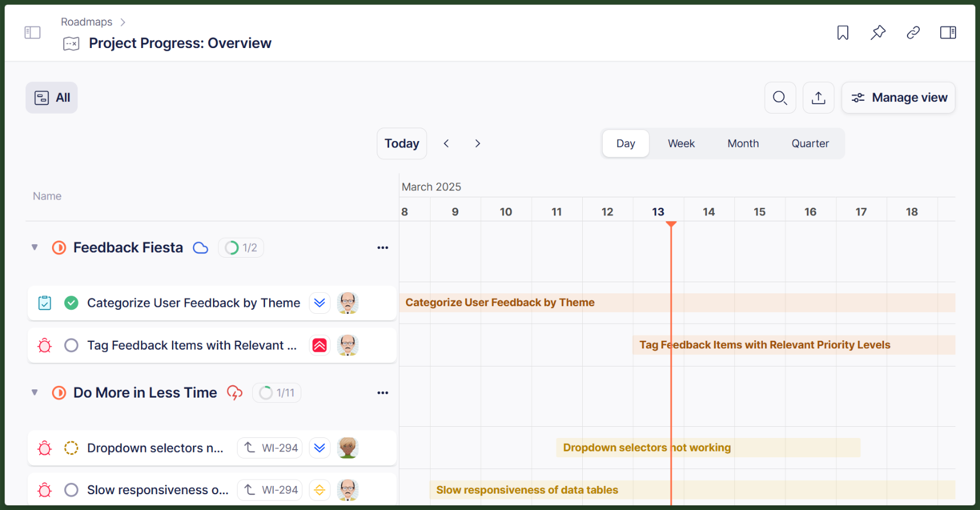Click the task clipboard icon for Categorize User Feedback

tap(44, 303)
